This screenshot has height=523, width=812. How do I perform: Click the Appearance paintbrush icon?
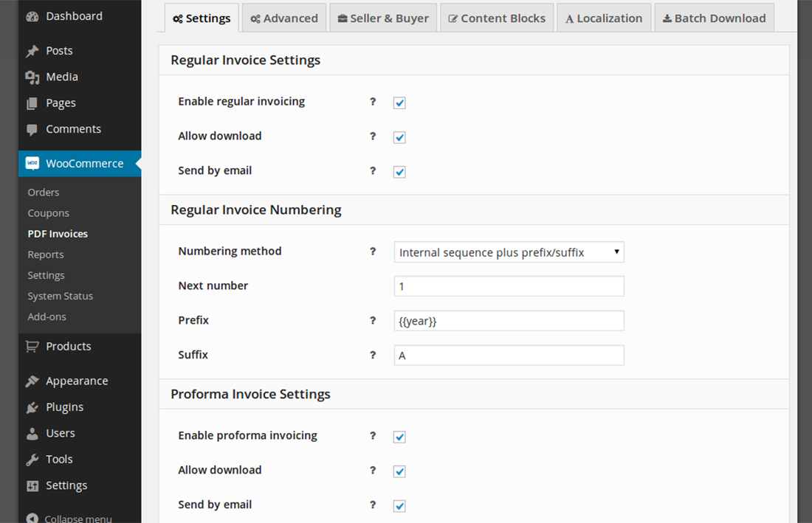pyautogui.click(x=32, y=381)
